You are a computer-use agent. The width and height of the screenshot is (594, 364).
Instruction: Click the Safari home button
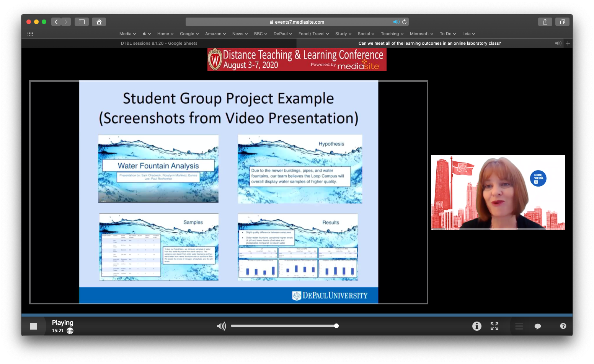(99, 22)
